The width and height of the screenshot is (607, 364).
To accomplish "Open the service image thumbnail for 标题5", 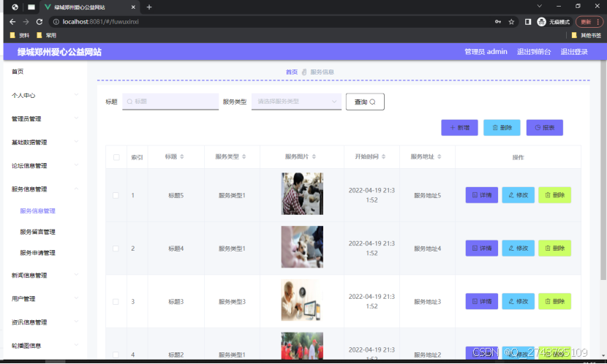I will 302,194.
